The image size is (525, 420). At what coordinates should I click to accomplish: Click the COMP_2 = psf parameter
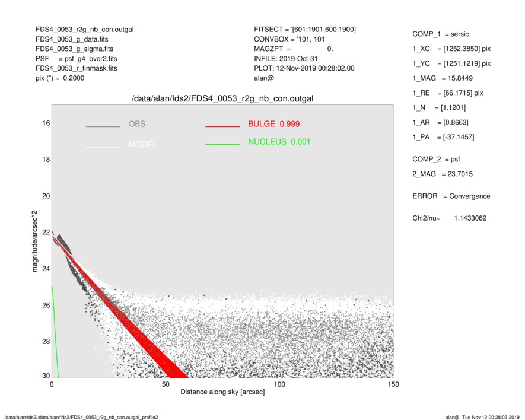pyautogui.click(x=436, y=160)
